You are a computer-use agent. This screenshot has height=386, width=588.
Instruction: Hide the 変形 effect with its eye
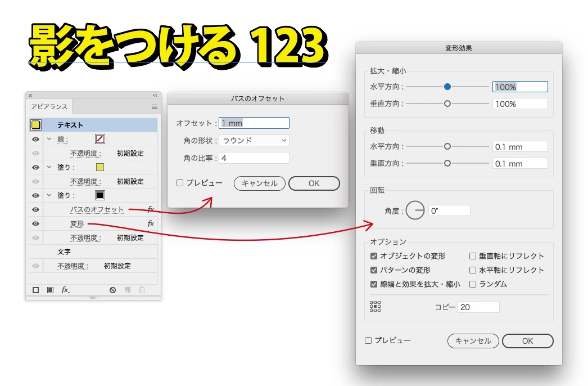(x=35, y=224)
